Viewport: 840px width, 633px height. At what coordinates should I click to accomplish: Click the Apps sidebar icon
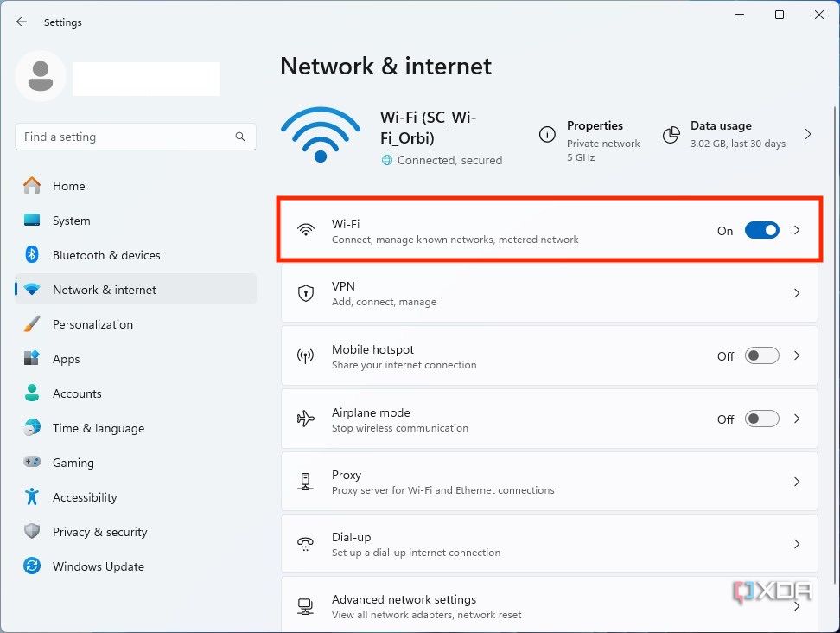tap(32, 358)
